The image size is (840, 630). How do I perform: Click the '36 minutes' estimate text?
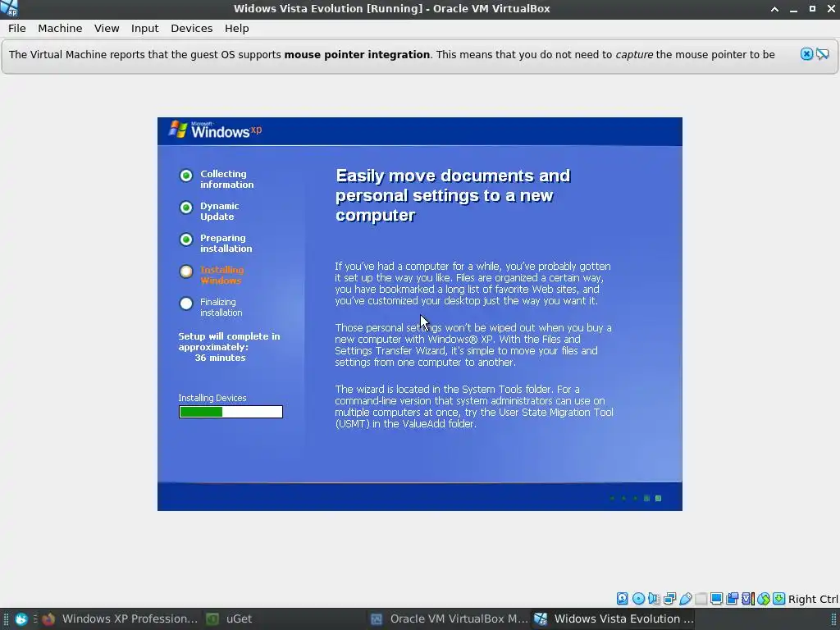220,358
